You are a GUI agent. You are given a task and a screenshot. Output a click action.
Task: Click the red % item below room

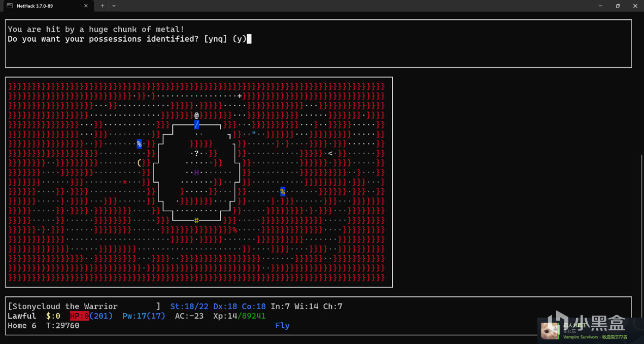pos(234,230)
